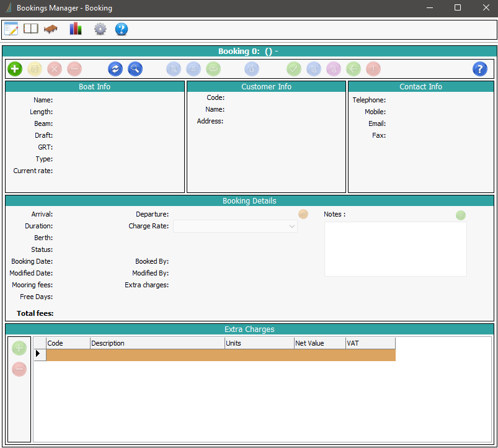
Task: Click the 'Booking Details' section header
Action: pos(249,201)
